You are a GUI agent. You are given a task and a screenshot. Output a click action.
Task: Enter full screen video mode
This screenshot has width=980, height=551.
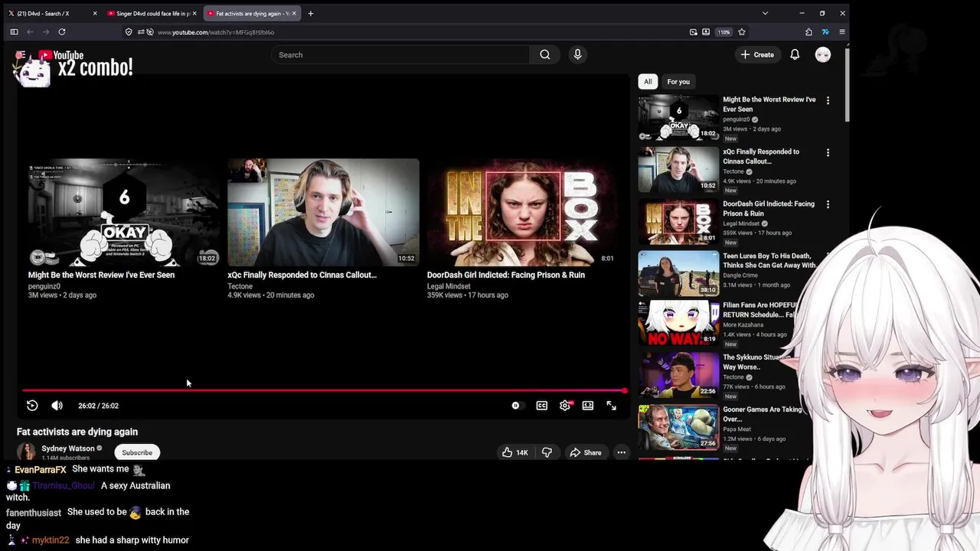coord(611,406)
